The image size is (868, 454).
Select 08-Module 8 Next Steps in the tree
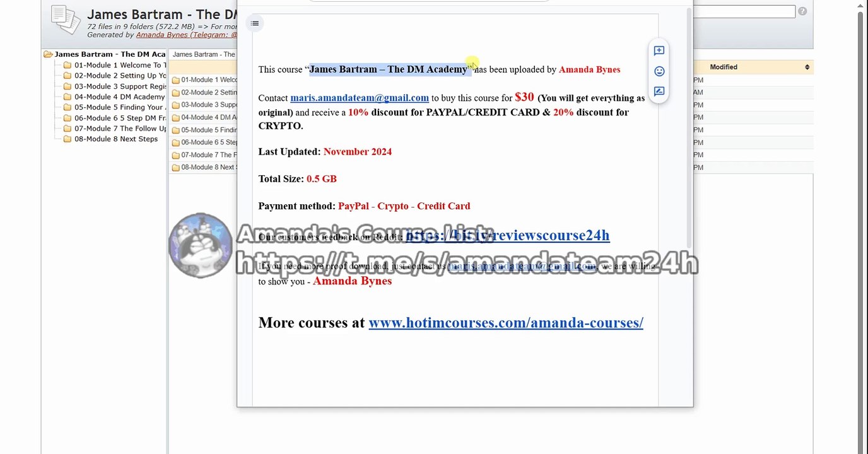point(116,139)
